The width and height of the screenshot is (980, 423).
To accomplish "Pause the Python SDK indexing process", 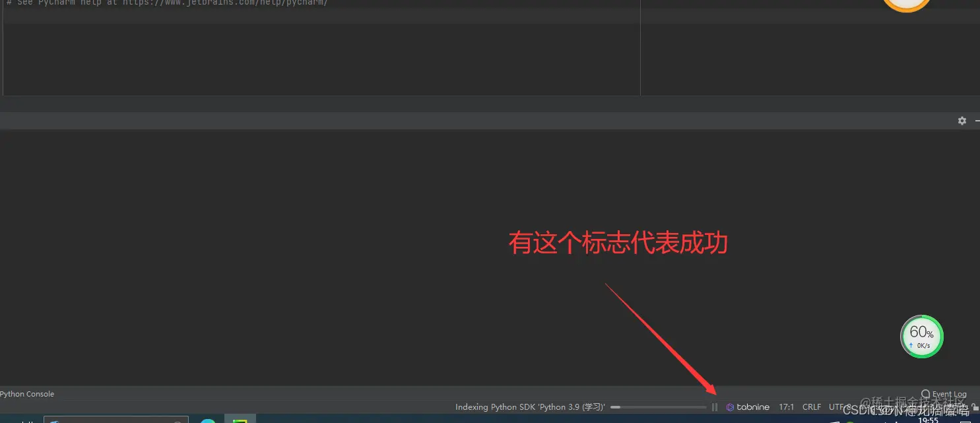I will click(x=714, y=407).
